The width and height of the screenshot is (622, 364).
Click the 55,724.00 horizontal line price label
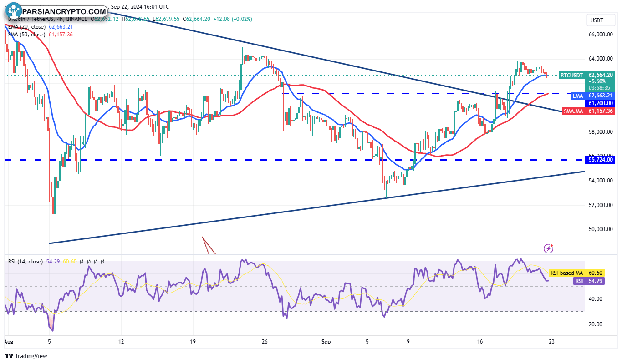tap(600, 160)
